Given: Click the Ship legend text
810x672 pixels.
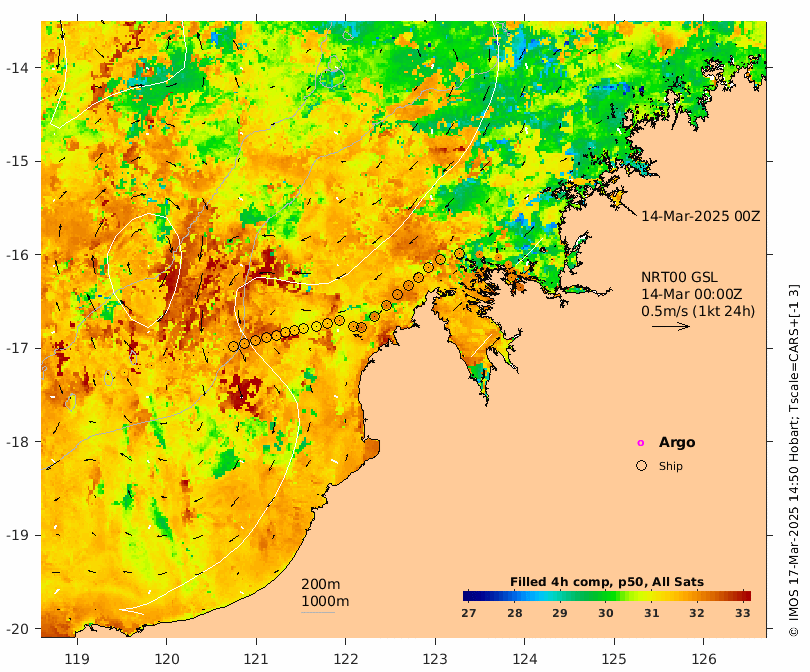Looking at the screenshot, I should 671,466.
